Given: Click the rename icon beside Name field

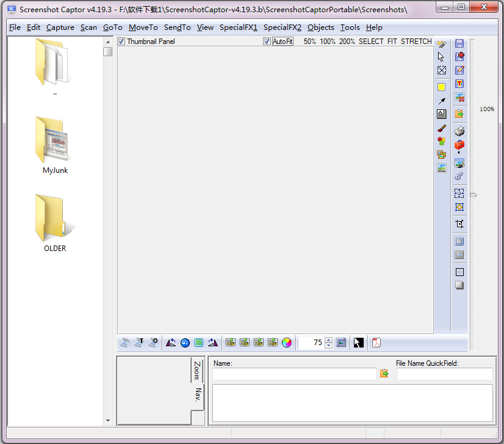Looking at the screenshot, I should point(384,374).
